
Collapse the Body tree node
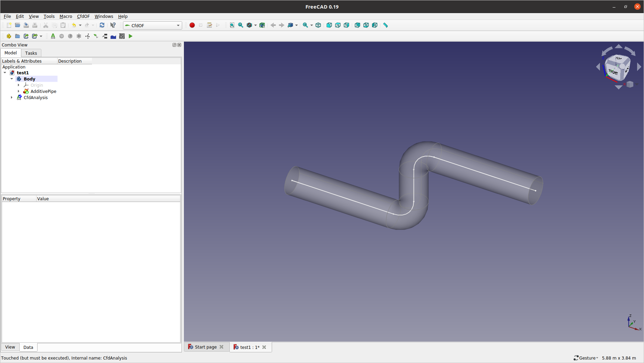(12, 79)
